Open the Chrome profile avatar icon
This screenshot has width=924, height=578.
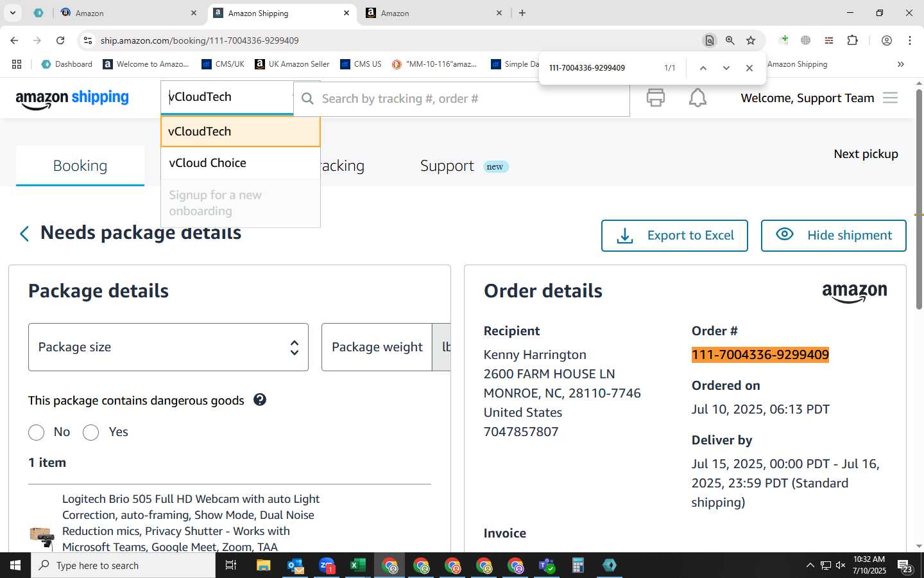887,40
